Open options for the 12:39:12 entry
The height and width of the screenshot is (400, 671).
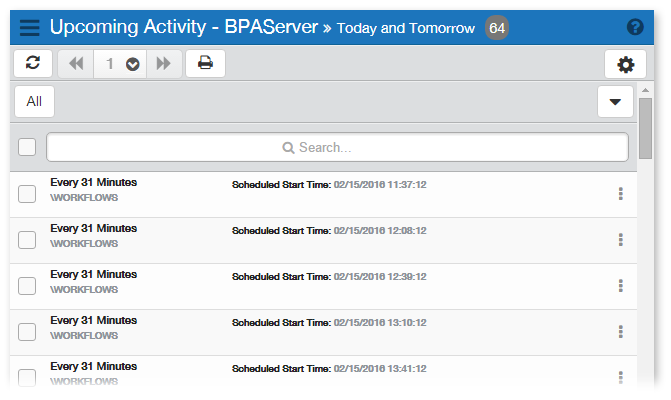(620, 286)
